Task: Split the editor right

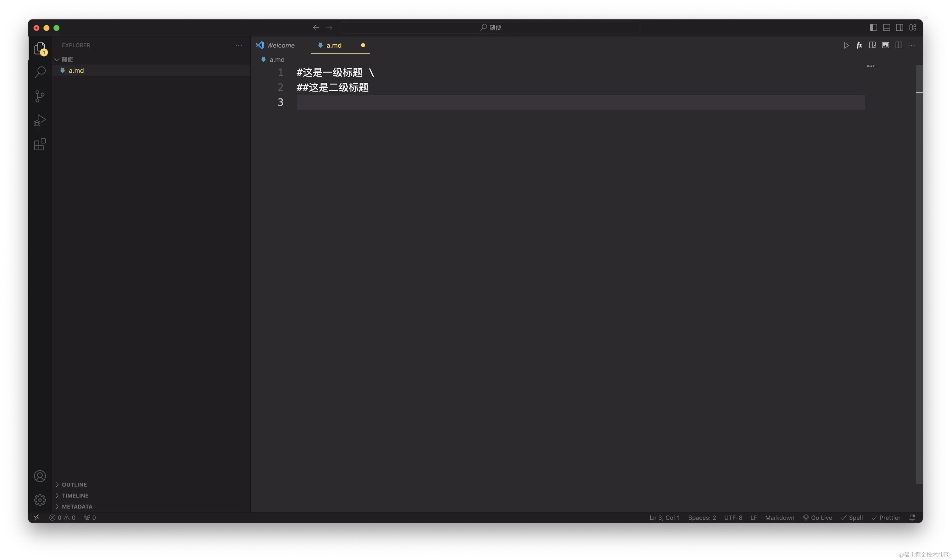Action: (898, 45)
